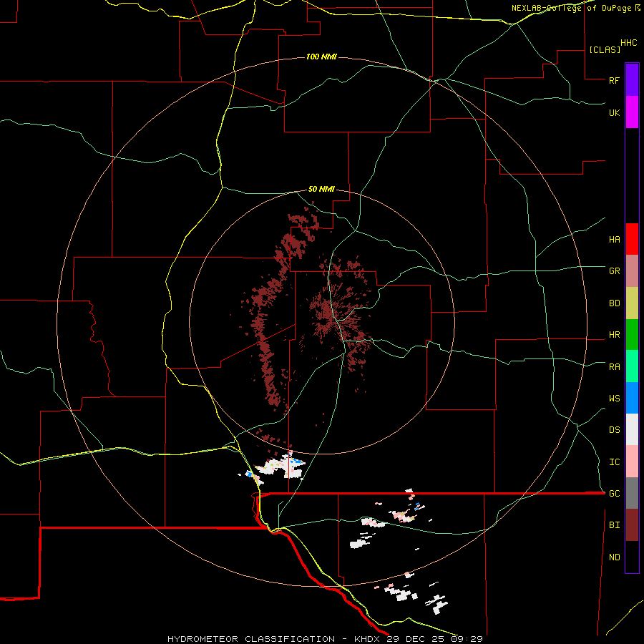Click the WS legend label
The image size is (644, 644).
614,399
